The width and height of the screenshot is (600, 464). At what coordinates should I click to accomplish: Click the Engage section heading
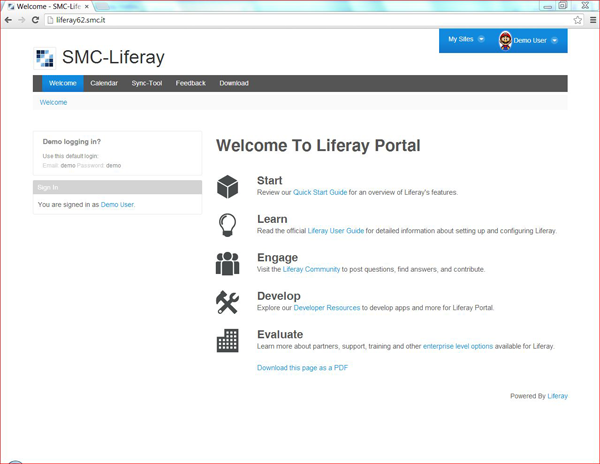point(277,258)
